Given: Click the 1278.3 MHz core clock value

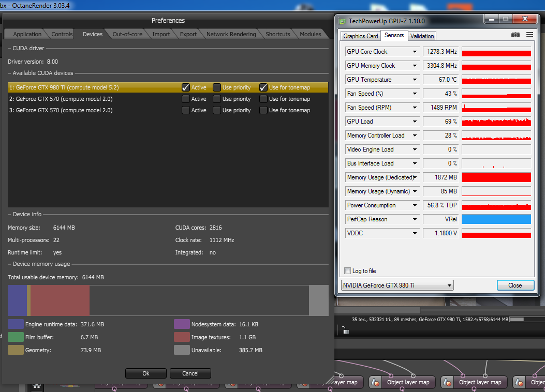Looking at the screenshot, I should pos(441,52).
